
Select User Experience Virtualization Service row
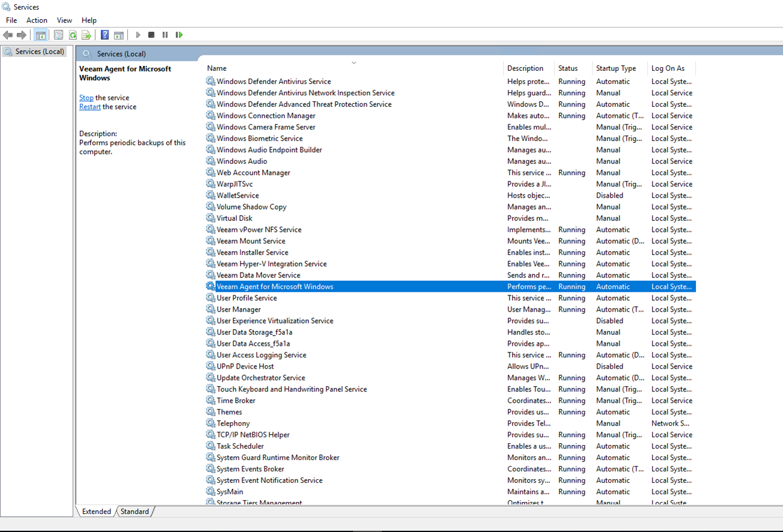pyautogui.click(x=450, y=321)
